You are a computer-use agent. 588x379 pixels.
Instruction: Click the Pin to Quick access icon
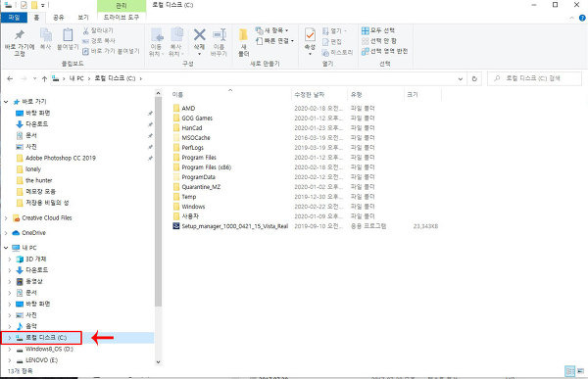tap(20, 35)
